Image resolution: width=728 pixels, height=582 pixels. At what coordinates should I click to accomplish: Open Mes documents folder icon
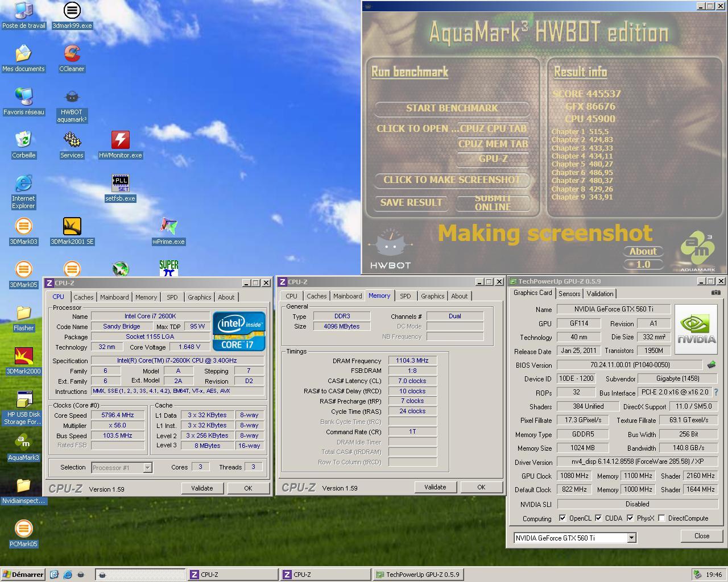[23, 59]
